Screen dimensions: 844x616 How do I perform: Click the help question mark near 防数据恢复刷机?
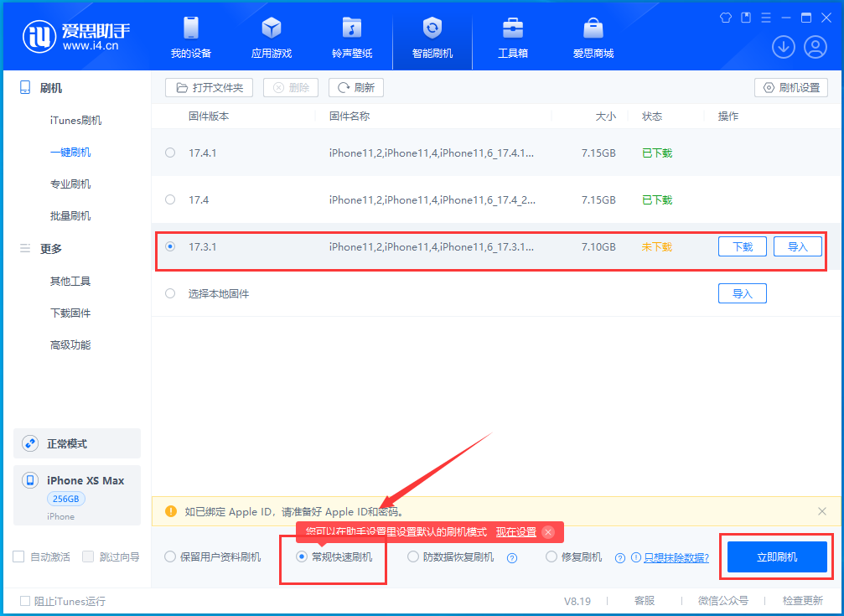(x=511, y=556)
